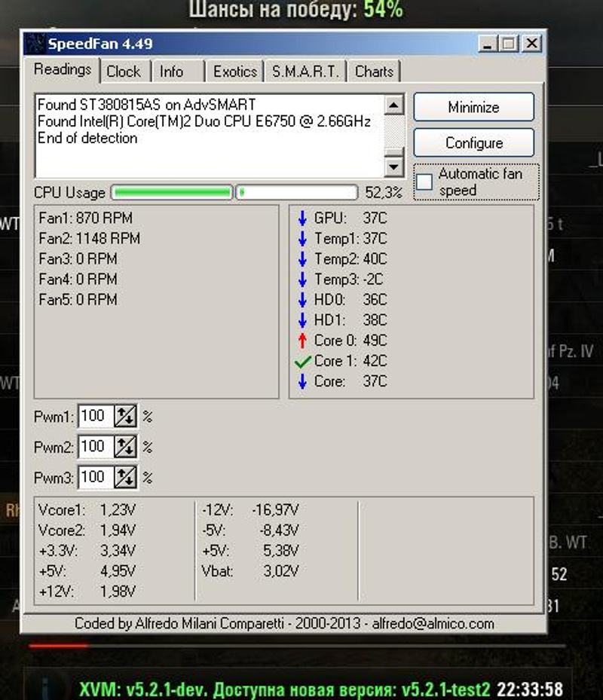Click the blue arrow beside HD0 temperature
603x700 pixels.
coord(302,300)
